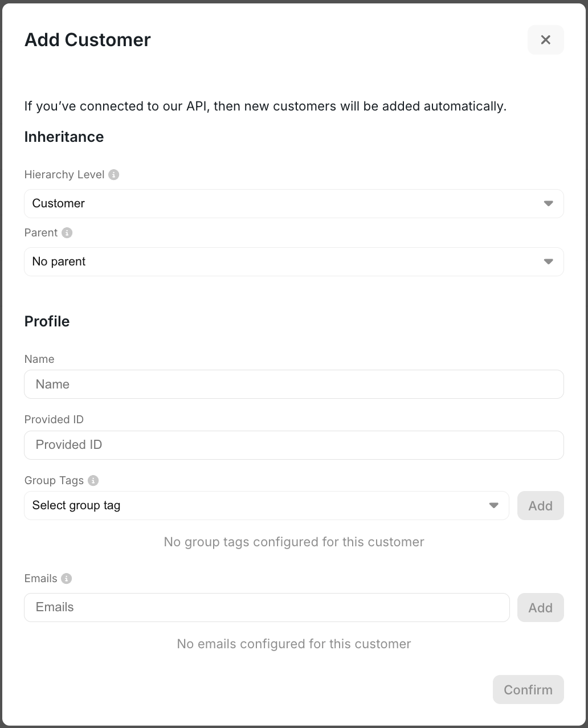Click the Parent dropdown chevron
This screenshot has height=728, width=588.
click(x=548, y=261)
